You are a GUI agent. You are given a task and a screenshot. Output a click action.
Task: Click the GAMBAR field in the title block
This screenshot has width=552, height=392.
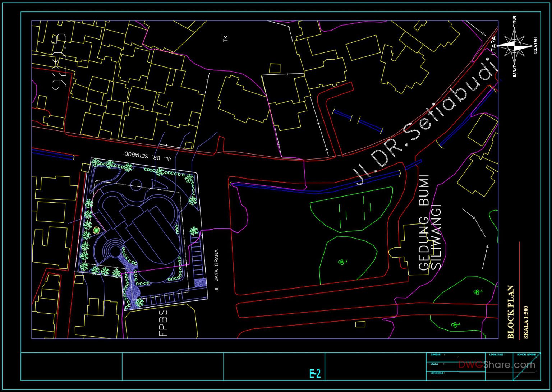pos(436,354)
